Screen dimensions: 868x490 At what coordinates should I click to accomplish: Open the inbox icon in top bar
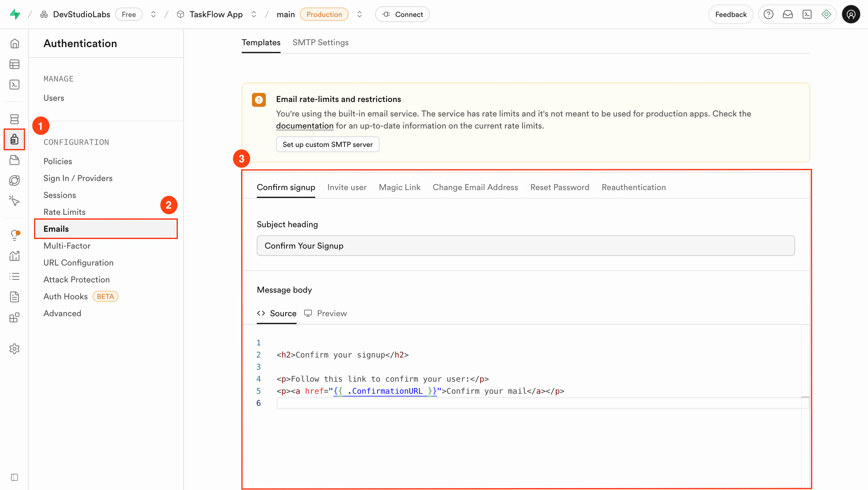coord(788,14)
